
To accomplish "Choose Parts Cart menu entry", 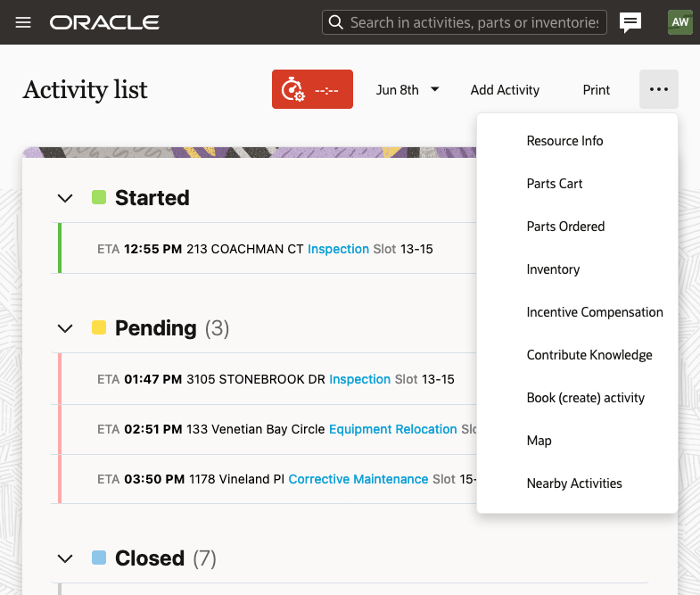I will 555,184.
